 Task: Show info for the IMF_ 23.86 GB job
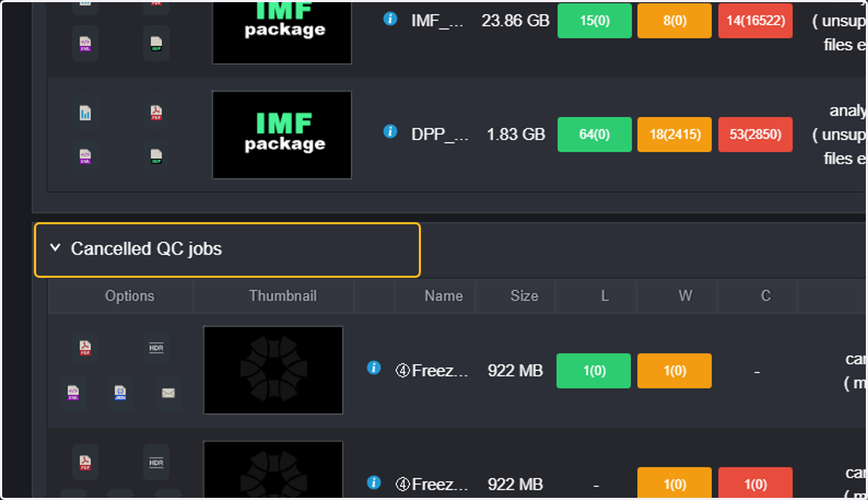tap(390, 19)
